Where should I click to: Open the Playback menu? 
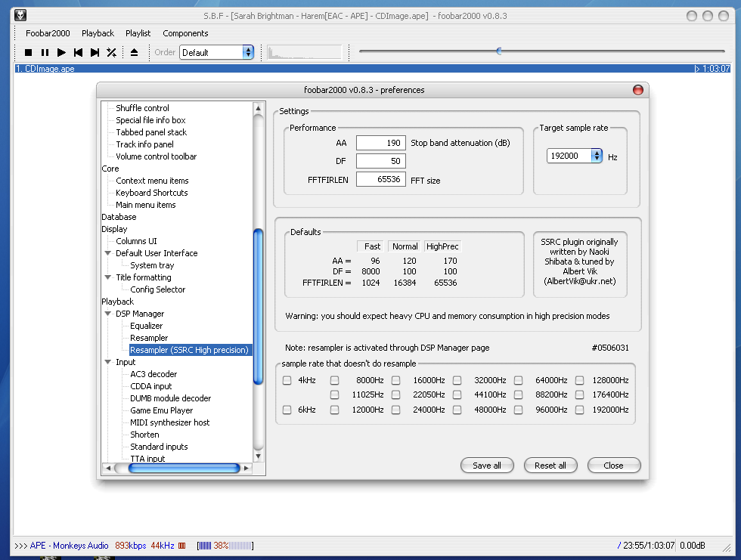[98, 33]
